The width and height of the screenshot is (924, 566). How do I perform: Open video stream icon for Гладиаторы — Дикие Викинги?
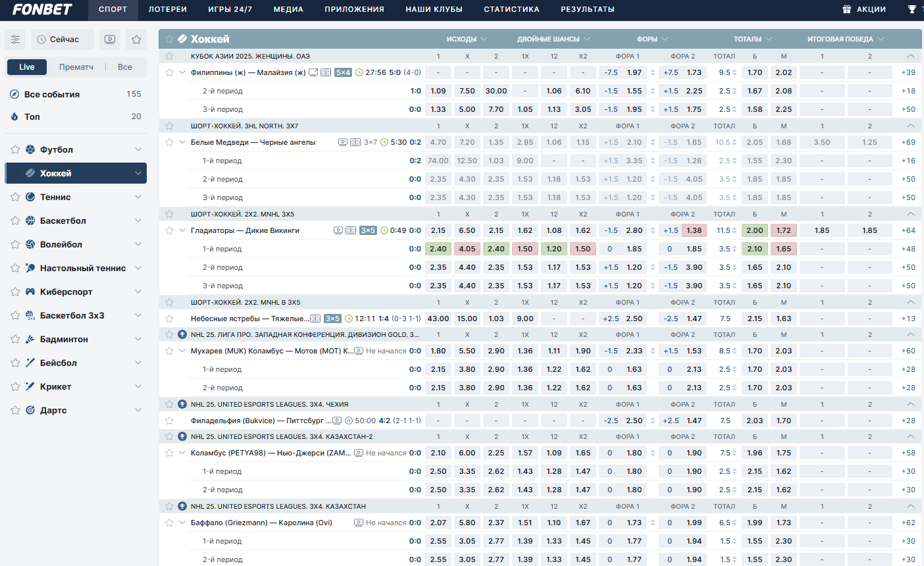tap(338, 230)
